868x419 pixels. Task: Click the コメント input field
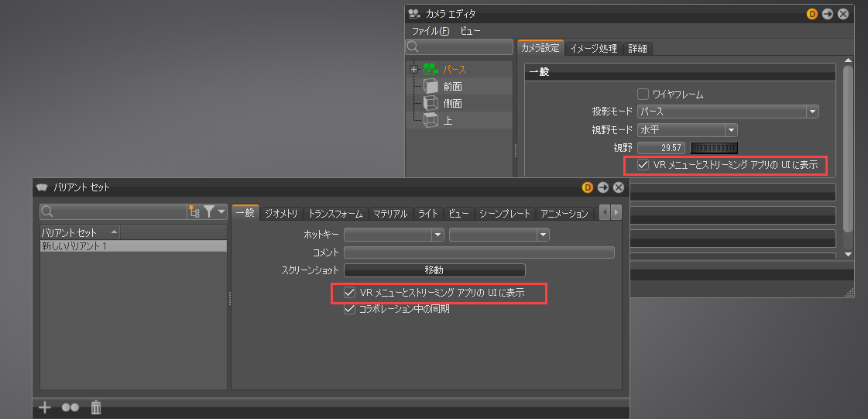[479, 252]
